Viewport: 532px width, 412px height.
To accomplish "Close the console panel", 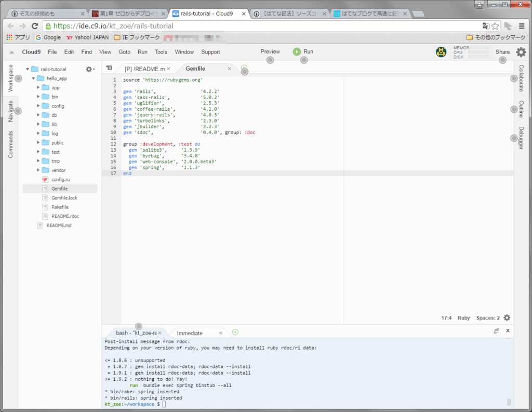I will coord(508,330).
